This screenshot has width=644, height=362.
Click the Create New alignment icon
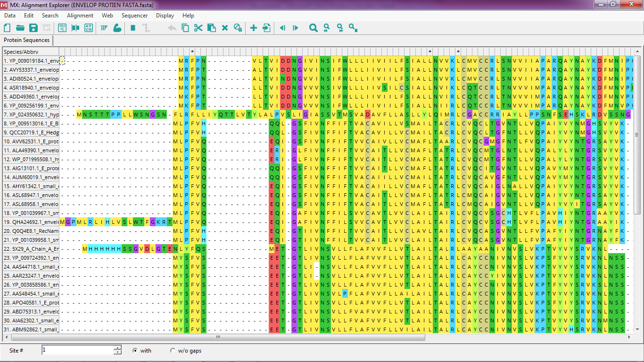pos(7,28)
